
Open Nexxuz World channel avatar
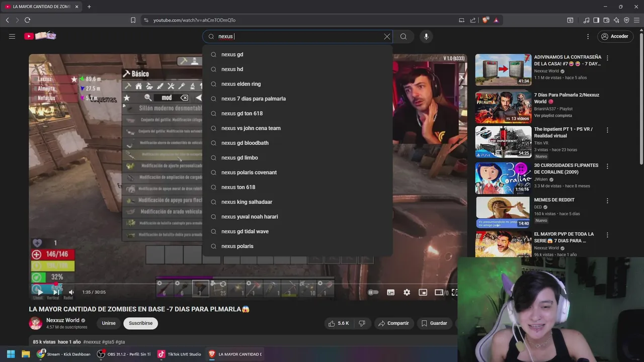coord(36,323)
